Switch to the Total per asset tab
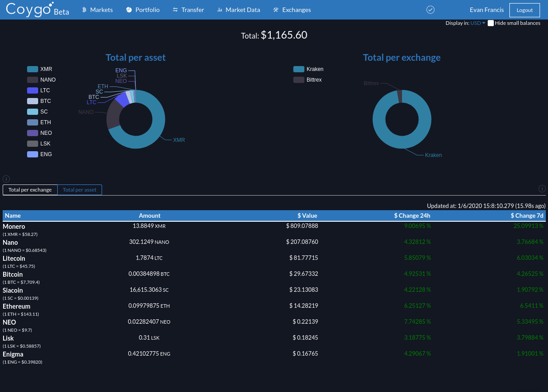The height and width of the screenshot is (392, 548). click(80, 190)
